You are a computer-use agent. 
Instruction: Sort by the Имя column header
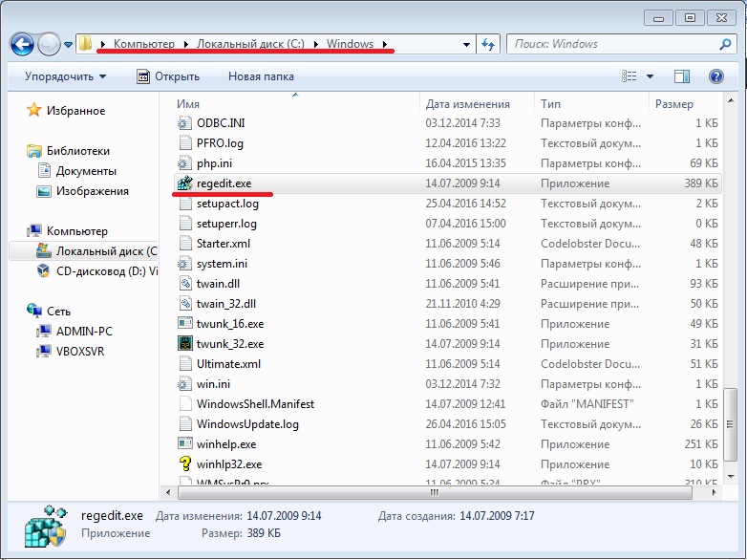[187, 103]
